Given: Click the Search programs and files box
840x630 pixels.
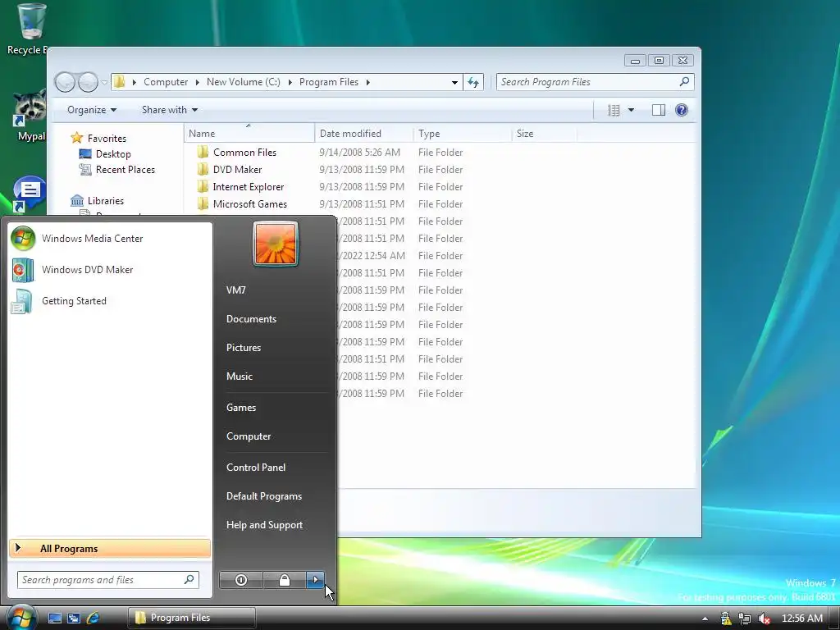Looking at the screenshot, I should point(107,580).
